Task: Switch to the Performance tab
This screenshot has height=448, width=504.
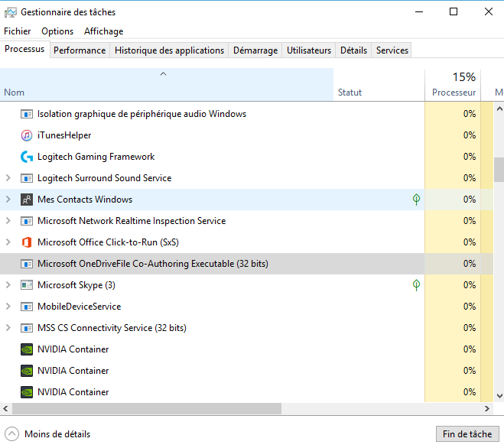Action: pyautogui.click(x=80, y=50)
